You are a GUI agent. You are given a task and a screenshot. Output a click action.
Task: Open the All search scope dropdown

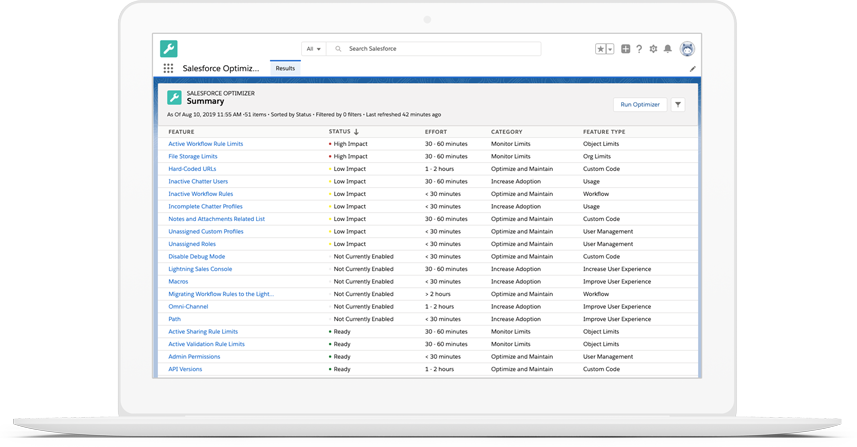point(314,49)
